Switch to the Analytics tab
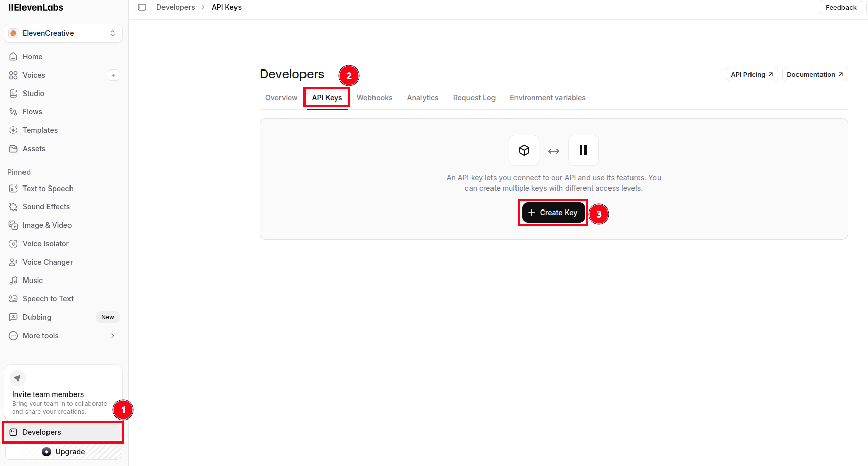Image resolution: width=868 pixels, height=466 pixels. tap(423, 98)
